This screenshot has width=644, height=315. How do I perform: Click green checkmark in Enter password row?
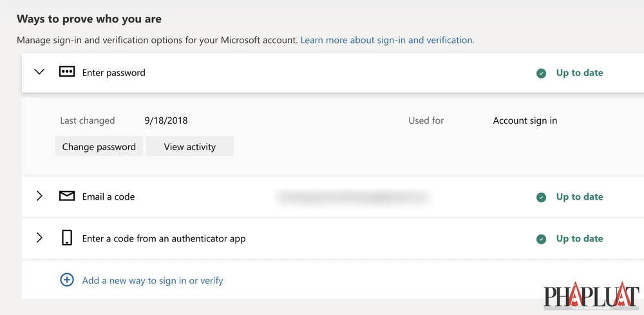[x=542, y=73]
